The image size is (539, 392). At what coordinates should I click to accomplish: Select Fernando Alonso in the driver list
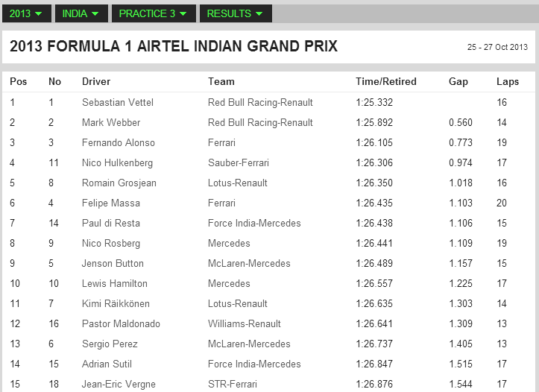pos(119,142)
